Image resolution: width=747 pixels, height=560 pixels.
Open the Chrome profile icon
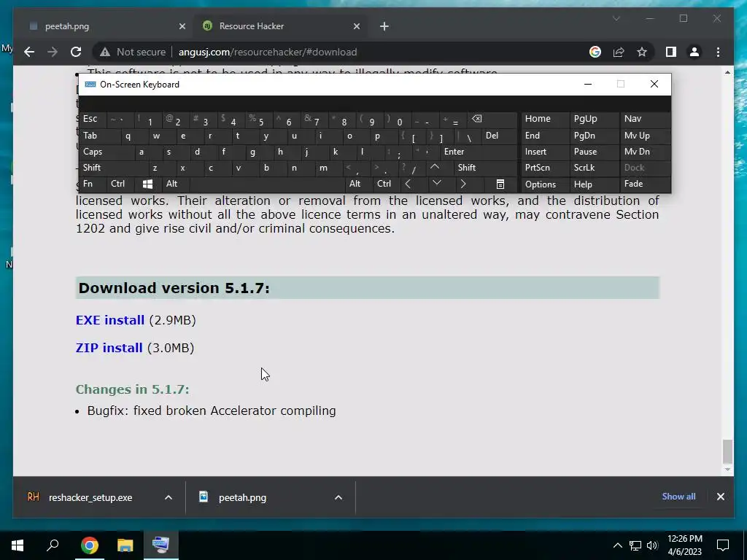point(694,52)
